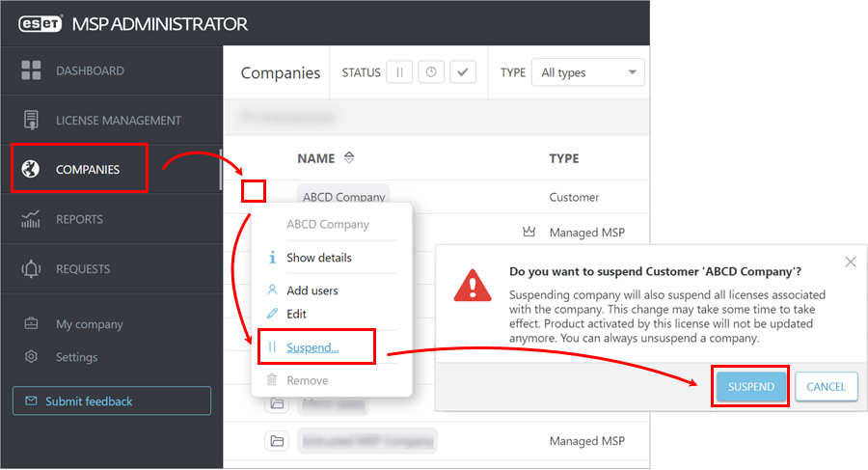
Task: Click the Settings gear icon
Action: [31, 356]
